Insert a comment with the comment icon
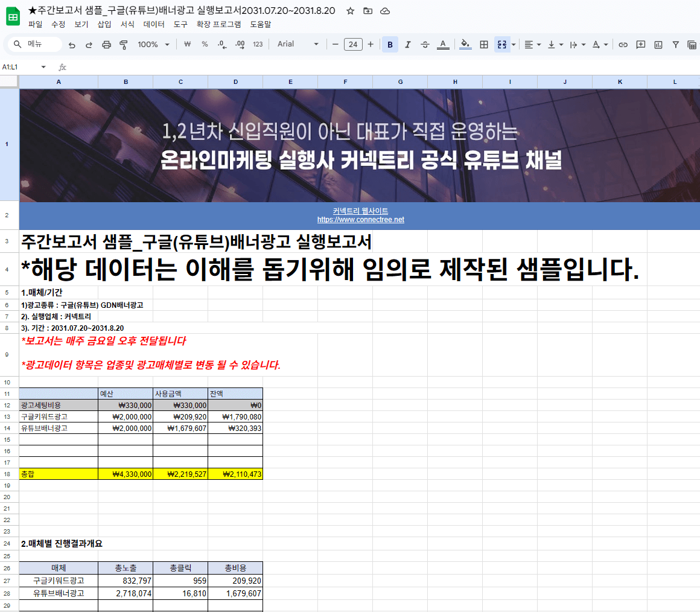Viewport: 700px width, 612px height. click(x=640, y=44)
